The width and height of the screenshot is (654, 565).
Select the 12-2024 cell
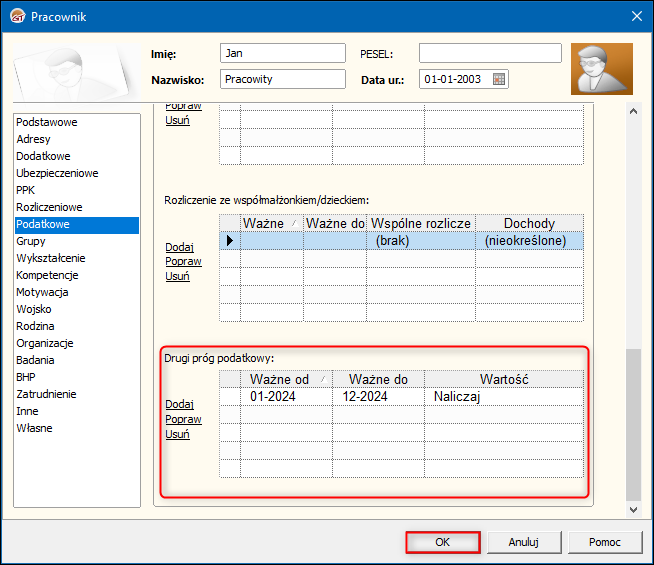pos(378,397)
